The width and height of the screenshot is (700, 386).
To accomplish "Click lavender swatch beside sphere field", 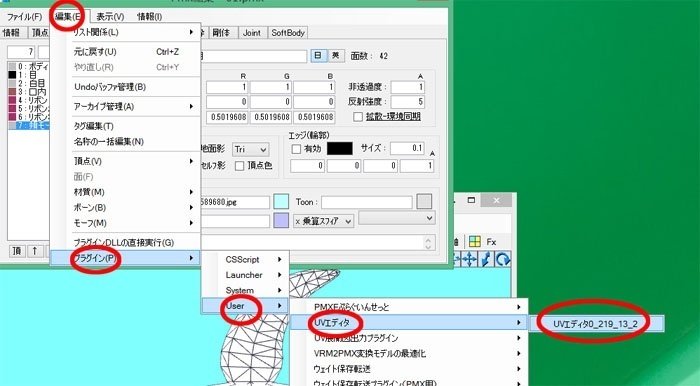I will 281,221.
